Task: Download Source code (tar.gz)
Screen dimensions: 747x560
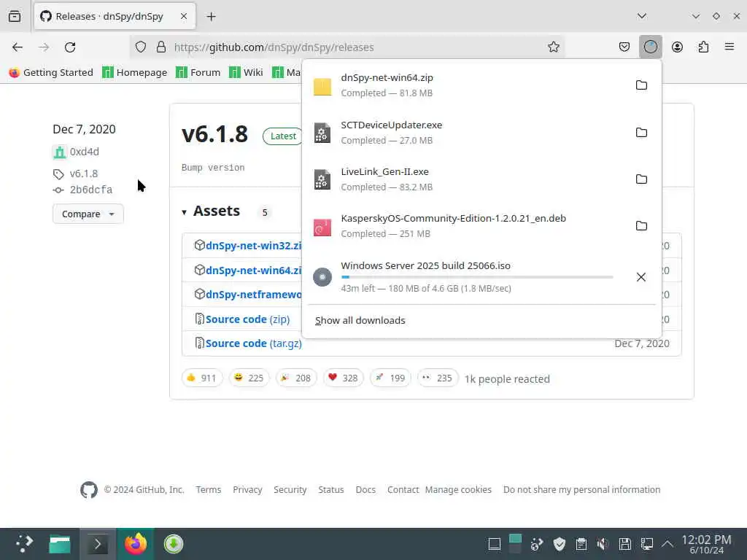Action: [x=253, y=343]
